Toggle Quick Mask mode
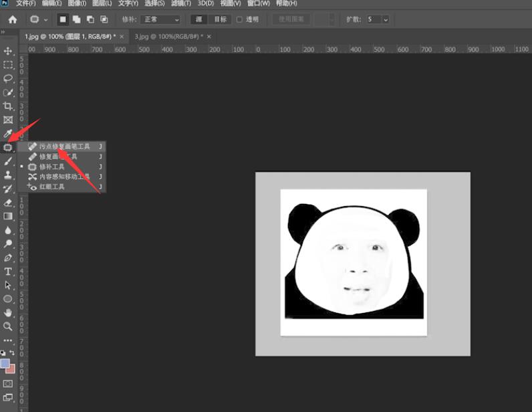532x412 pixels. pyautogui.click(x=8, y=384)
